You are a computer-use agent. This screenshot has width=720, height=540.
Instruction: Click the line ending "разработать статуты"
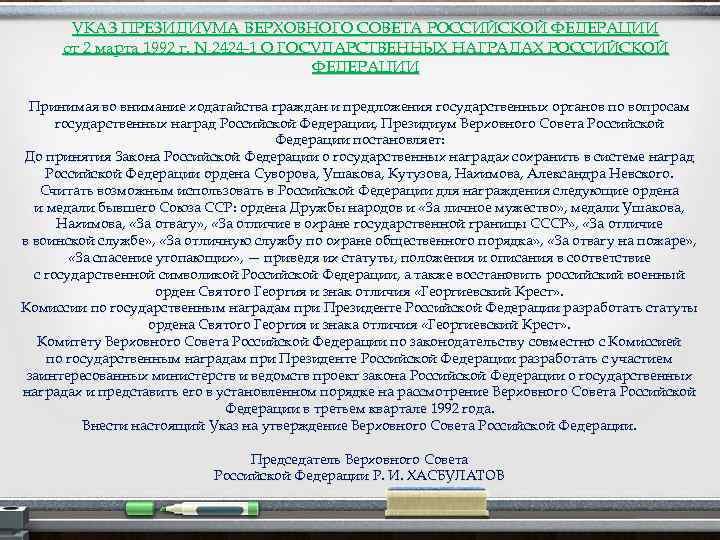359,308
